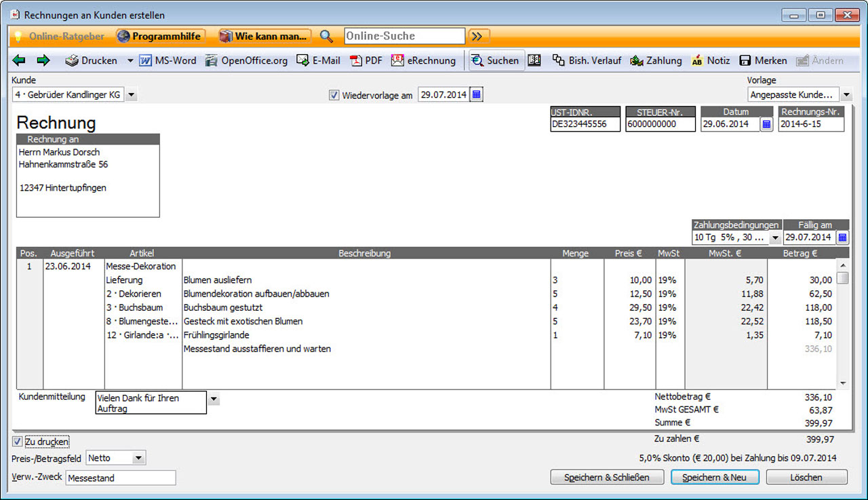Image resolution: width=868 pixels, height=500 pixels.
Task: Open the Preis-/Betragsfeld Netto dropdown
Action: 138,458
